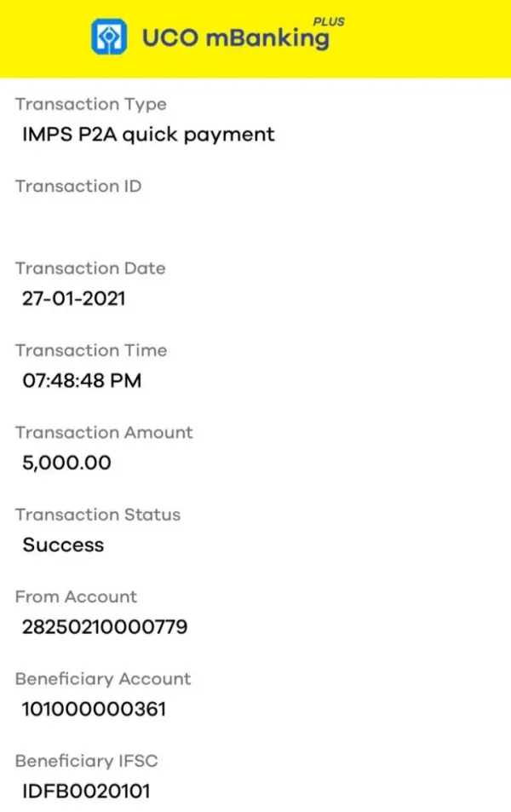Tap the IFSC code IDFB0020101

click(x=86, y=792)
